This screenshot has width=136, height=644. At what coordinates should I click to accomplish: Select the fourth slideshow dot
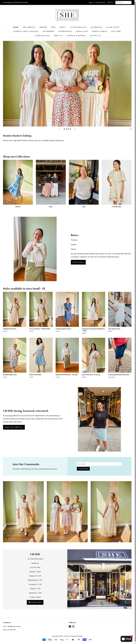pyautogui.click(x=70, y=129)
